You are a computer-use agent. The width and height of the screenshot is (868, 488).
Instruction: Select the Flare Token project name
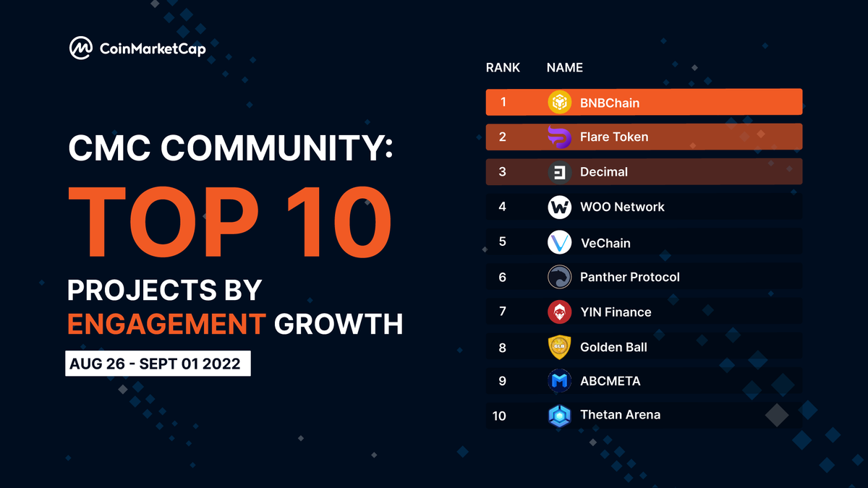[614, 137]
